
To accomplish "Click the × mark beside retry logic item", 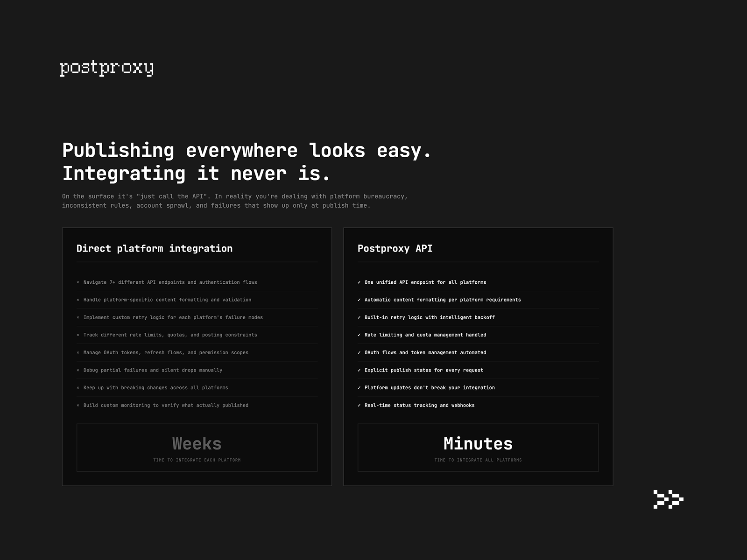I will (78, 317).
